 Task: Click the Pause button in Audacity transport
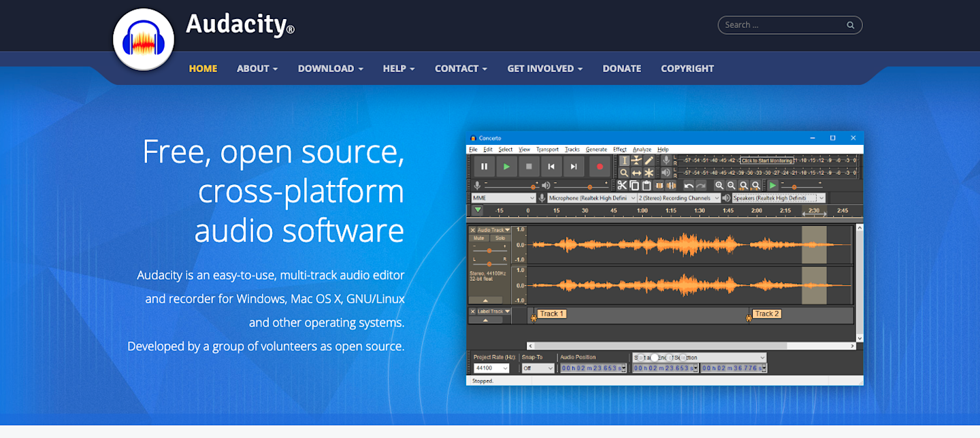[x=484, y=167]
